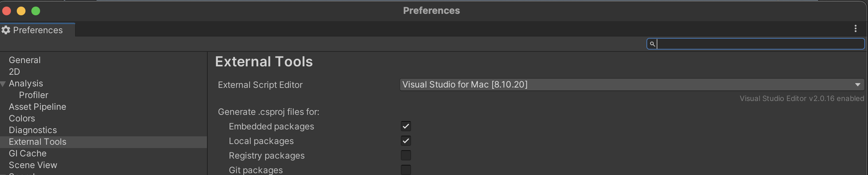This screenshot has height=175, width=868.
Task: Click the three-dot kebab menu icon
Action: point(855,29)
